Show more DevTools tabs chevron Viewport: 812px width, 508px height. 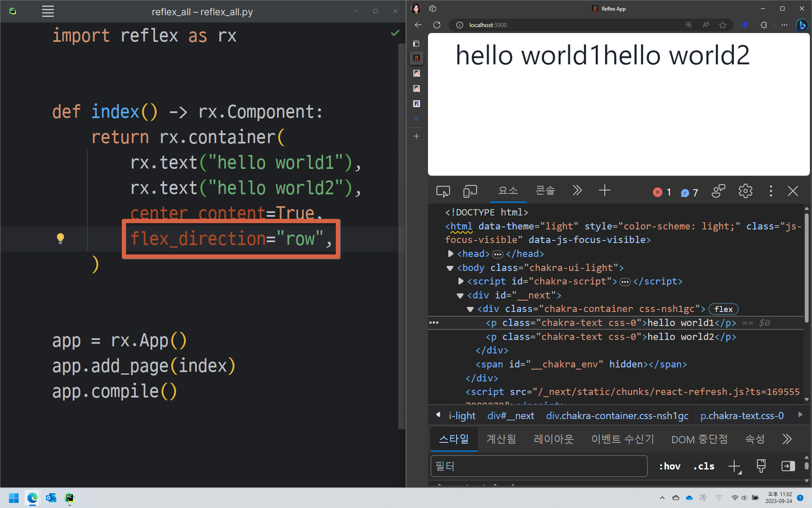coord(577,190)
